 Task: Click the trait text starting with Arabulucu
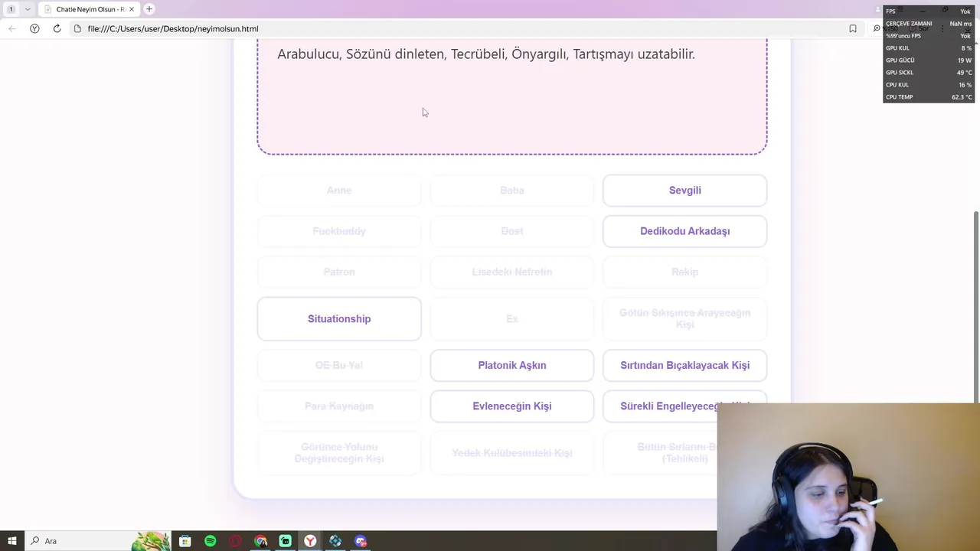click(x=486, y=54)
